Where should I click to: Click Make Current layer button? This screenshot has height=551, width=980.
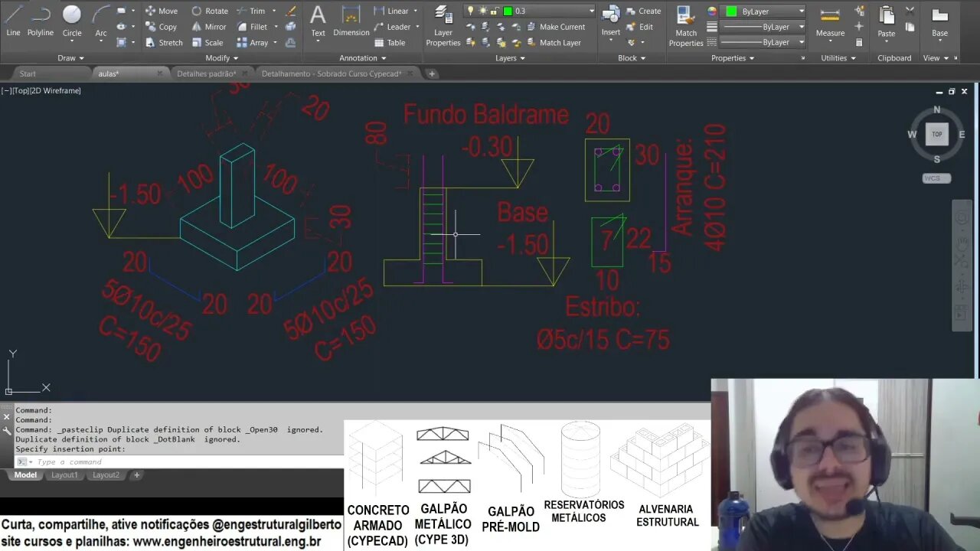(x=556, y=27)
